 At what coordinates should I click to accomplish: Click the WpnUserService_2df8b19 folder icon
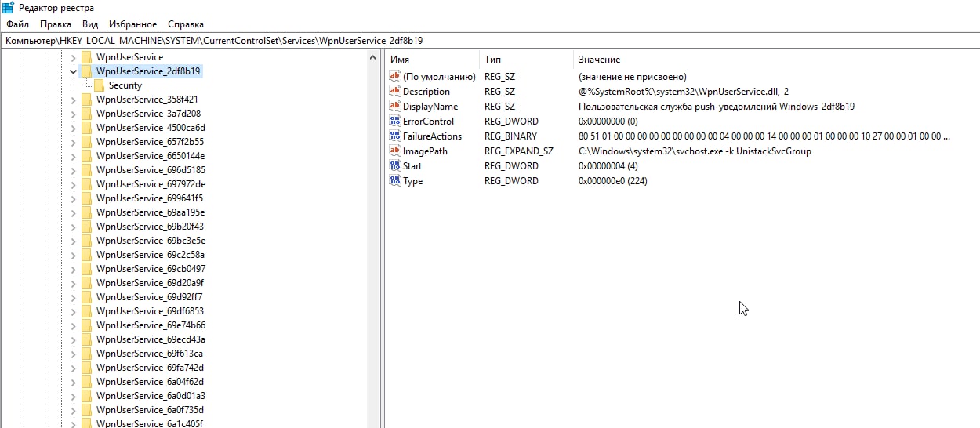coord(86,71)
